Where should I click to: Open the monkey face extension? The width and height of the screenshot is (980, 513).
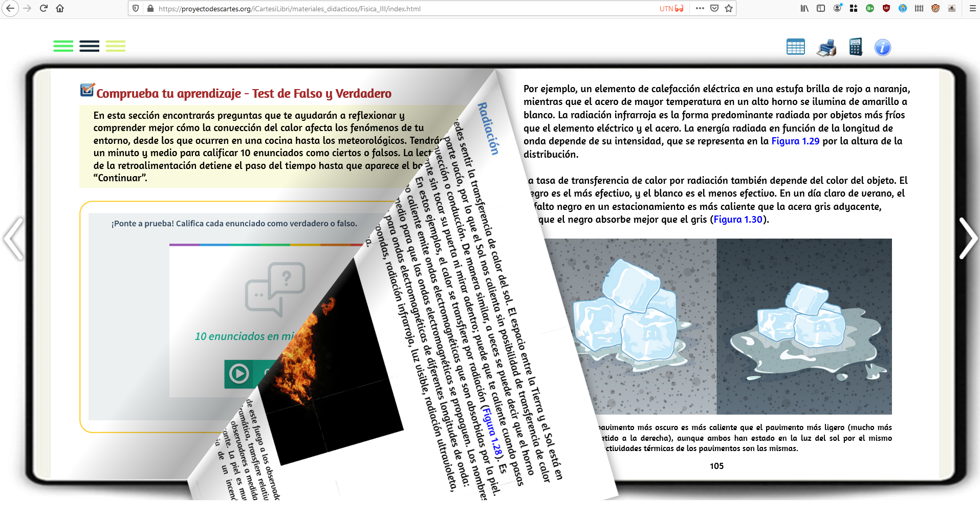point(935,8)
